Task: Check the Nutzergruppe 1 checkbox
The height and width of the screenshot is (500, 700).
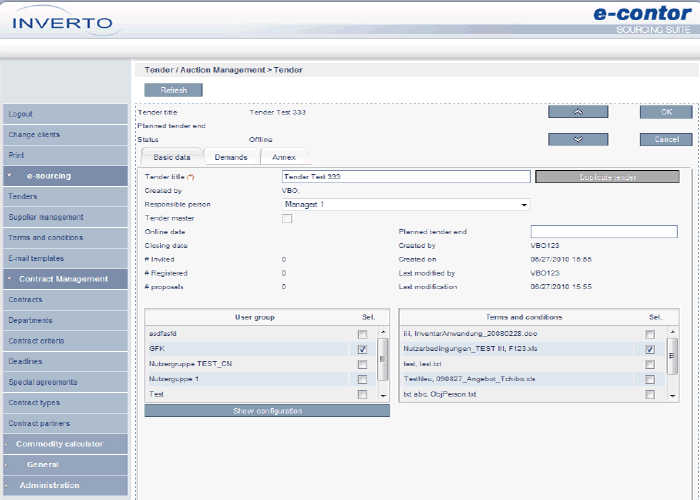Action: point(362,379)
